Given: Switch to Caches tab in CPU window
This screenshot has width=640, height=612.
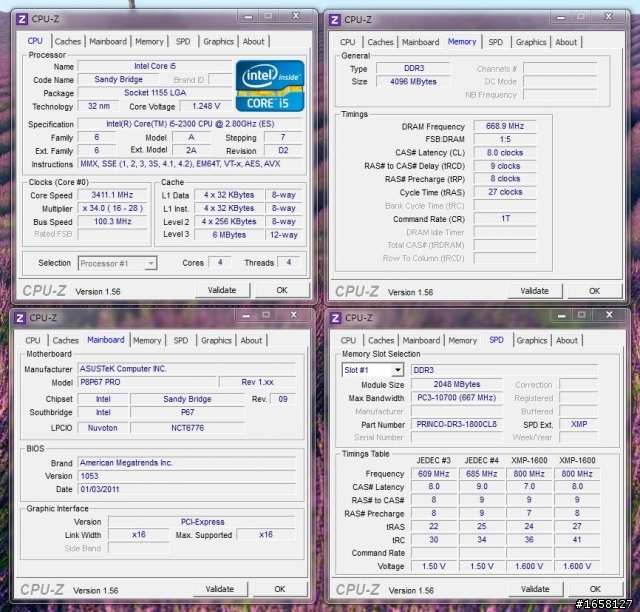Looking at the screenshot, I should pyautogui.click(x=68, y=41).
